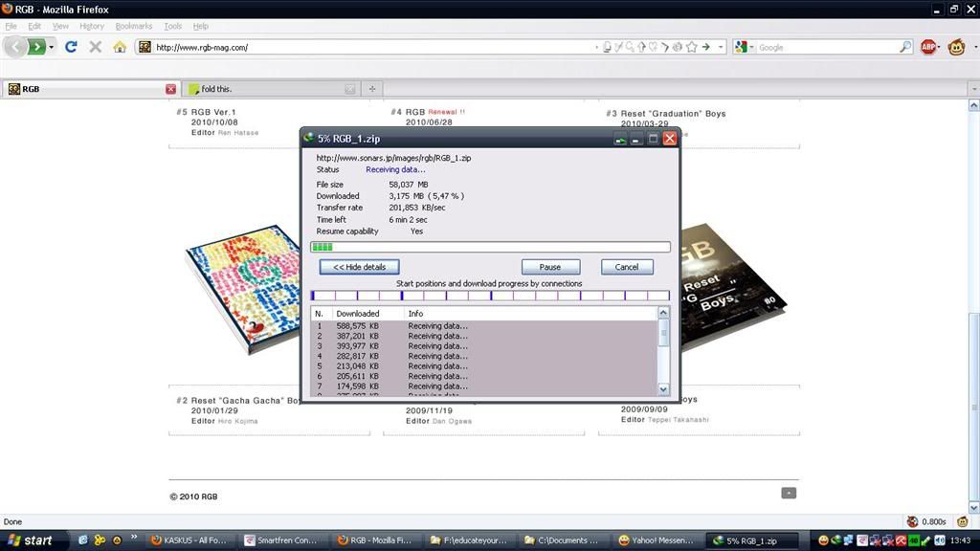Open the Help menu
The width and height of the screenshot is (980, 551).
(x=201, y=26)
